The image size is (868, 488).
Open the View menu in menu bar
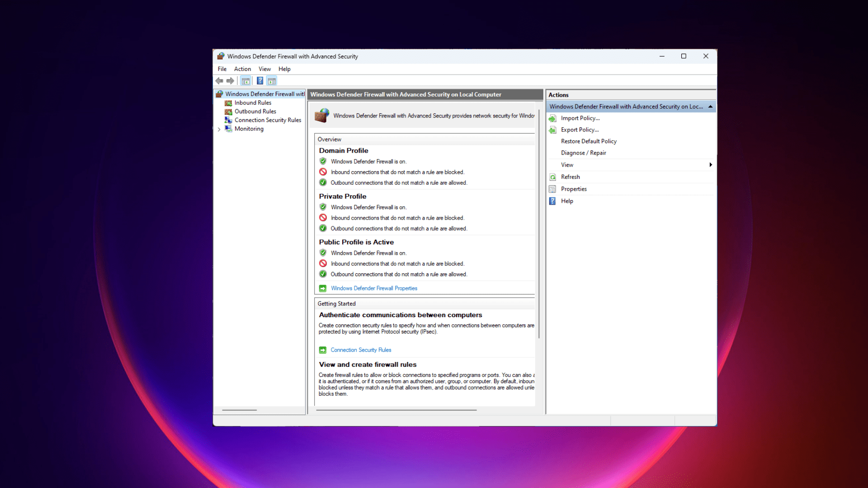(x=264, y=69)
